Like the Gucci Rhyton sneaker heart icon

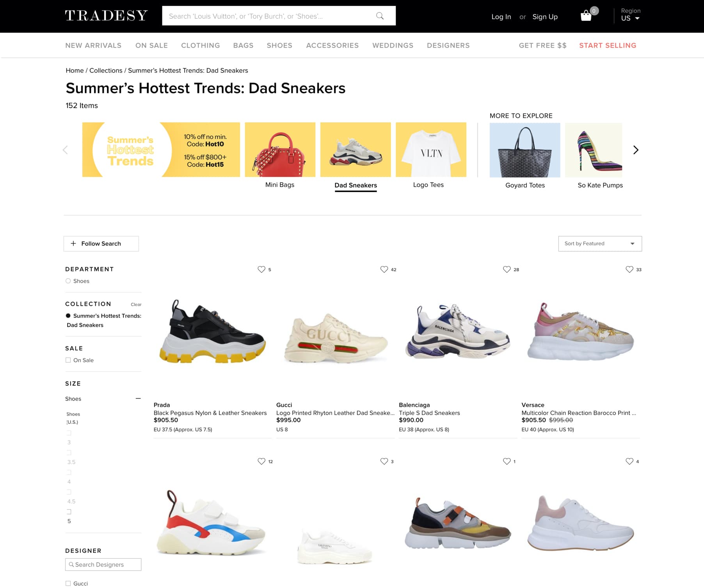(384, 269)
